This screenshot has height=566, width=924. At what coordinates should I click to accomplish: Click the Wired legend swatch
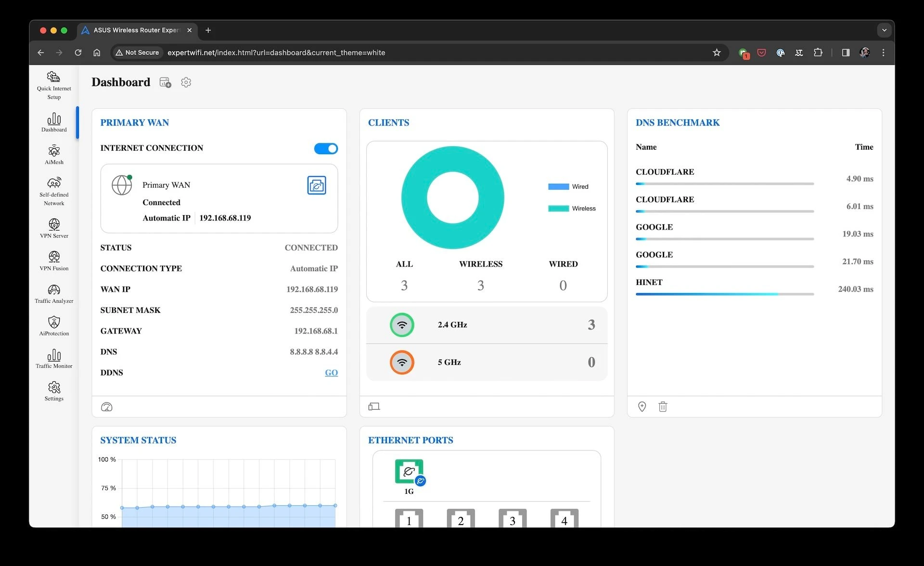coord(558,187)
